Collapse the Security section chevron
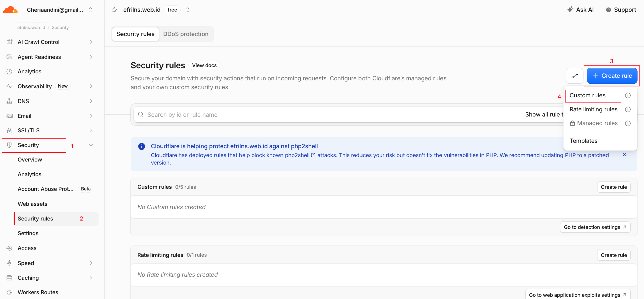The width and height of the screenshot is (644, 299). point(91,145)
